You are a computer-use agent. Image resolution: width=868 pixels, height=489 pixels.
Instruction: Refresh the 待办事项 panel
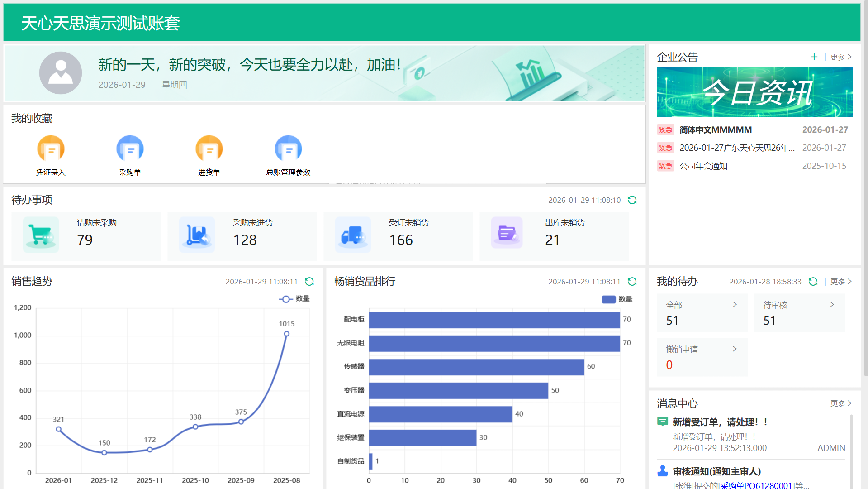point(632,200)
